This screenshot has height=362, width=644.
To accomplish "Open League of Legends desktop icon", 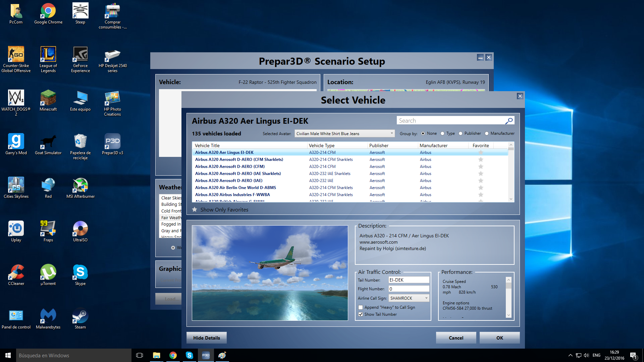I will 48,60.
